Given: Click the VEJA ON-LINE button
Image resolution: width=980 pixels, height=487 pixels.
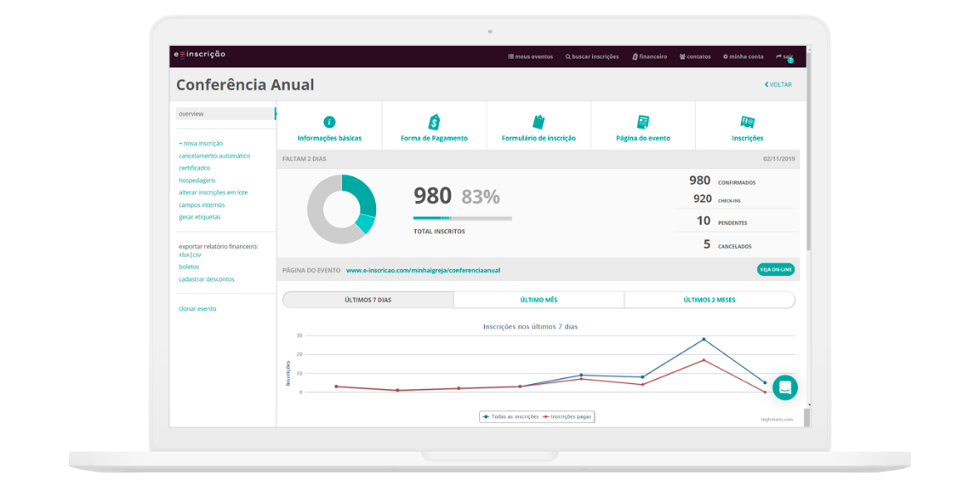Looking at the screenshot, I should click(776, 269).
